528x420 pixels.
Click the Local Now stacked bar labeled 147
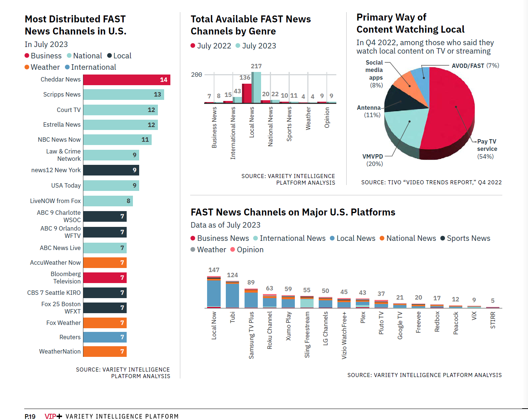[x=214, y=292]
